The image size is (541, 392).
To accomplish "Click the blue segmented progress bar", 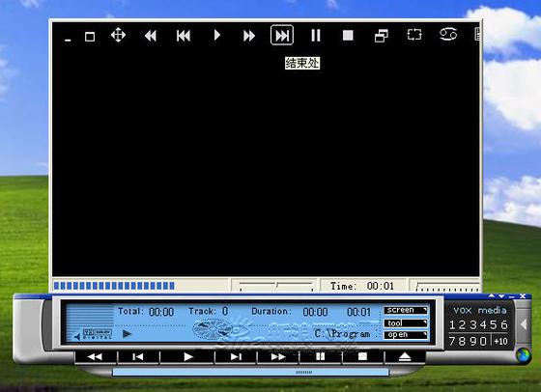I will coord(114,286).
